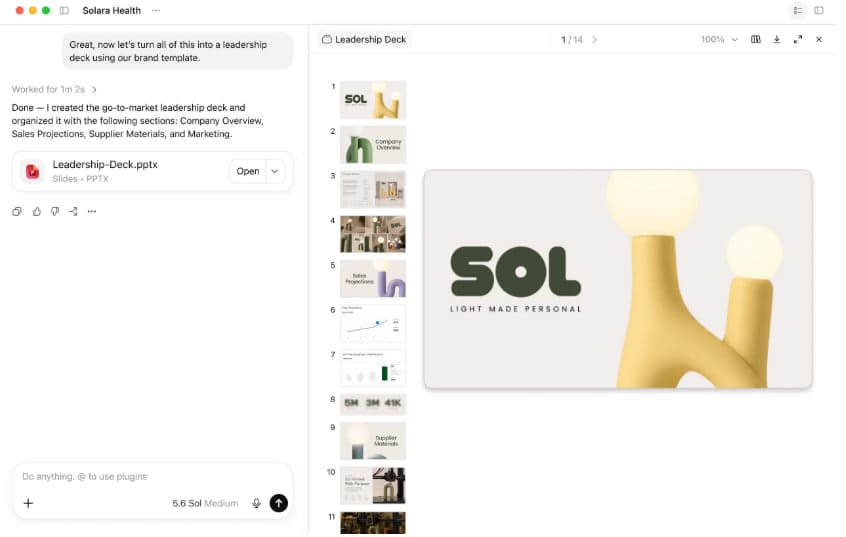
Task: Add an attachment with the plus button
Action: [29, 506]
